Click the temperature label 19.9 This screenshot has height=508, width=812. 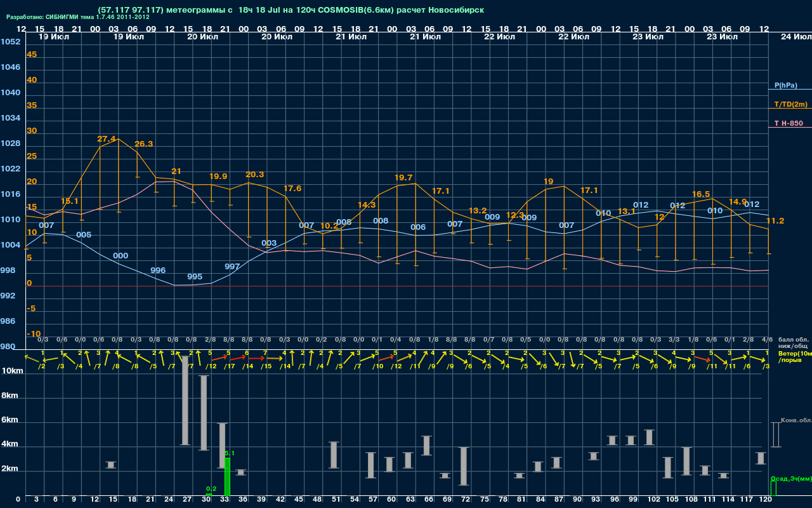pyautogui.click(x=218, y=177)
